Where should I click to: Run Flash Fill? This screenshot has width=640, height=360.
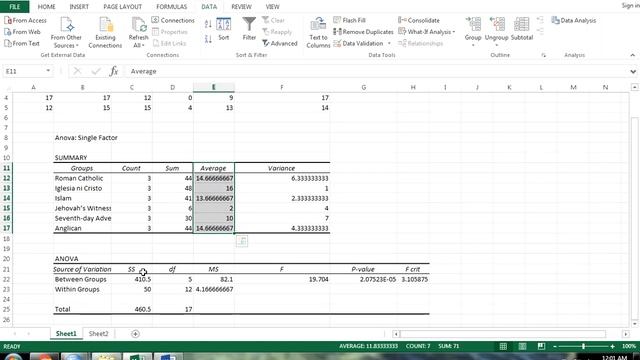point(349,20)
